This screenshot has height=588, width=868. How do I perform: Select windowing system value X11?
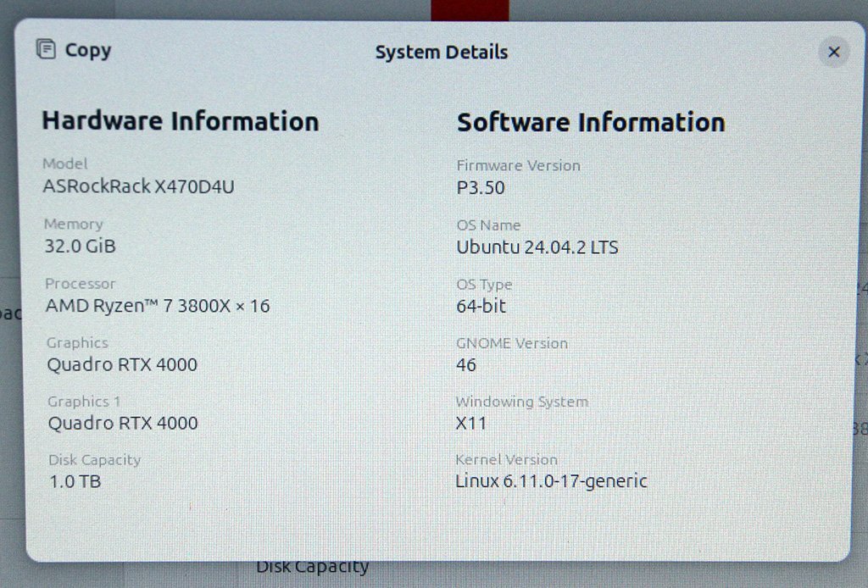pyautogui.click(x=471, y=423)
